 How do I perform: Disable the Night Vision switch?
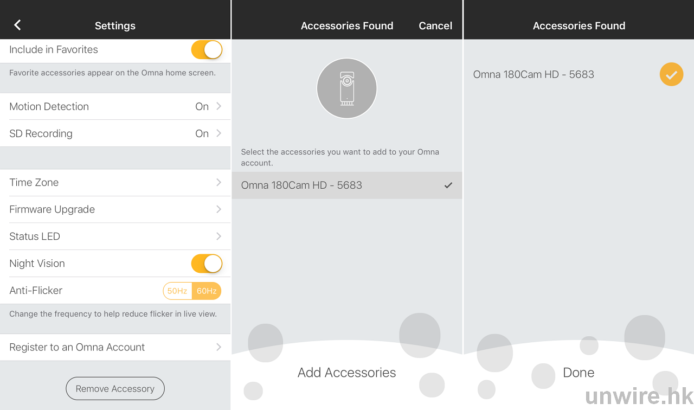click(206, 264)
